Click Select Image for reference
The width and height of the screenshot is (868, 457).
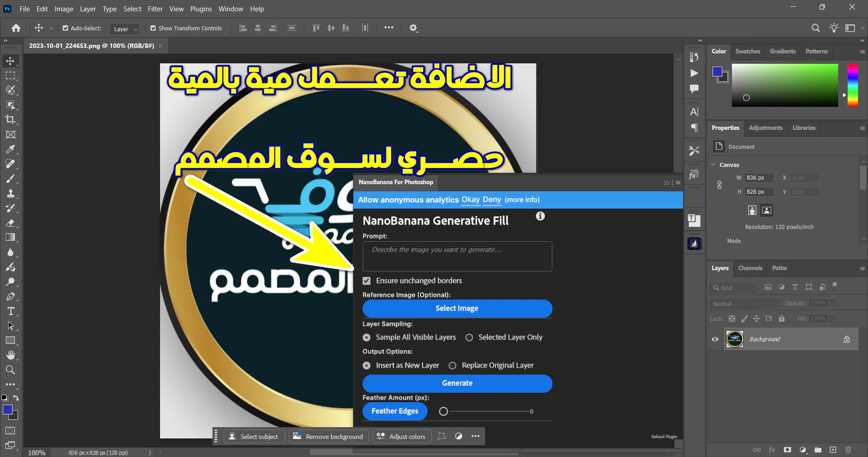[457, 309]
